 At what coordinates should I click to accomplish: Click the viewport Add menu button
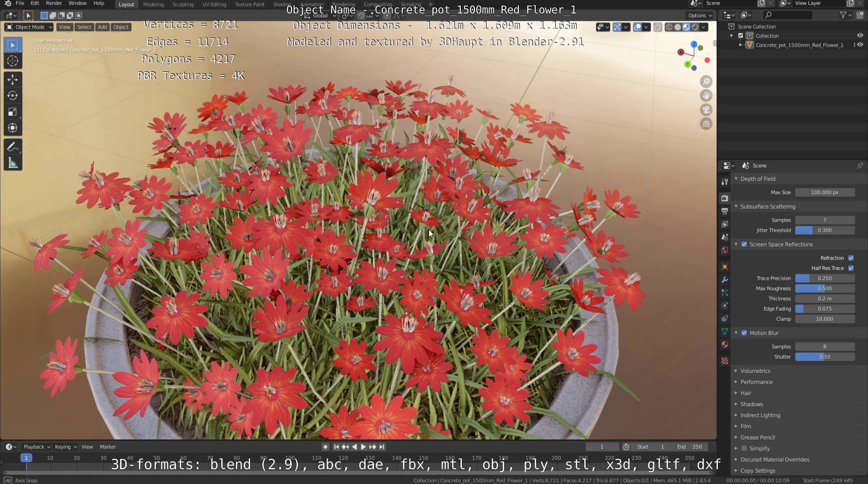(x=102, y=27)
